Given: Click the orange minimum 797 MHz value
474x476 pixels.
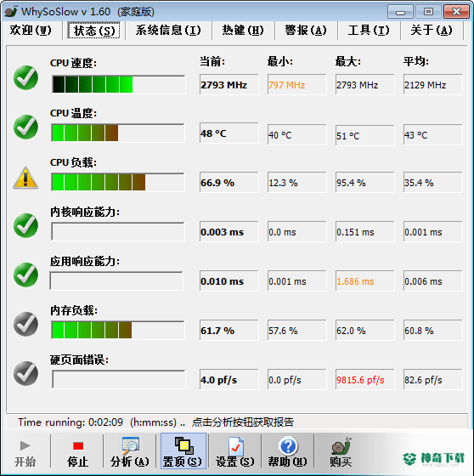Looking at the screenshot, I should 297,84.
